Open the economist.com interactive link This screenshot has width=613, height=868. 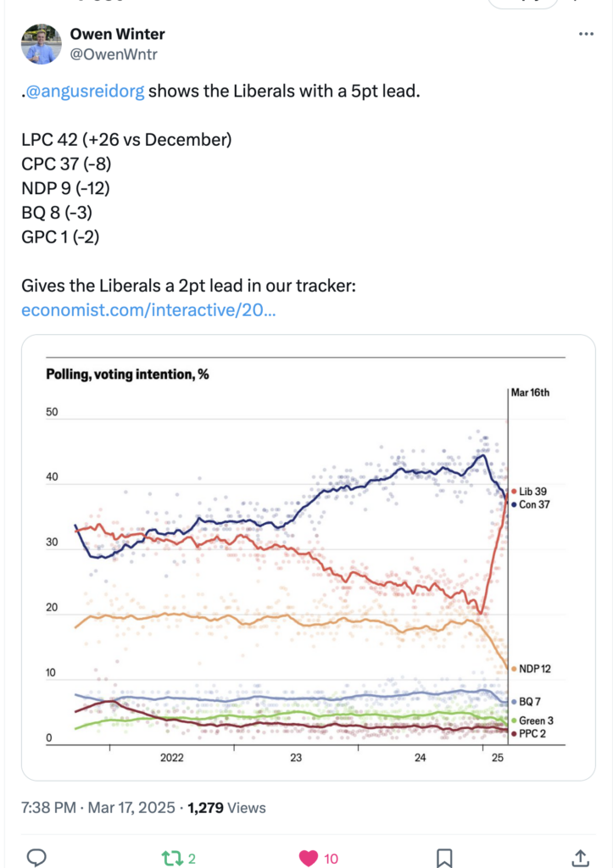click(x=148, y=310)
